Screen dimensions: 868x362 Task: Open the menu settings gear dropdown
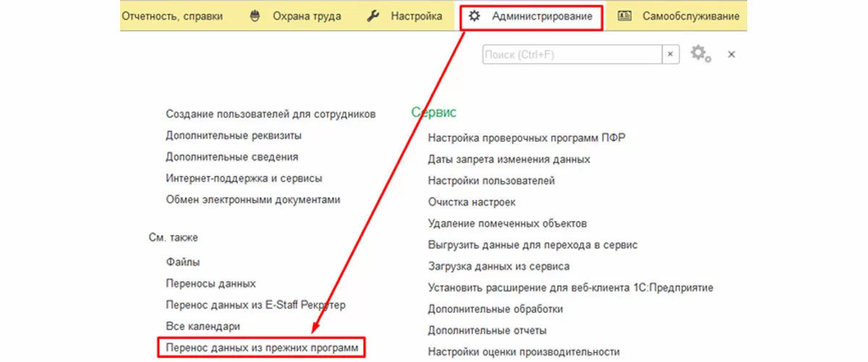pos(701,54)
